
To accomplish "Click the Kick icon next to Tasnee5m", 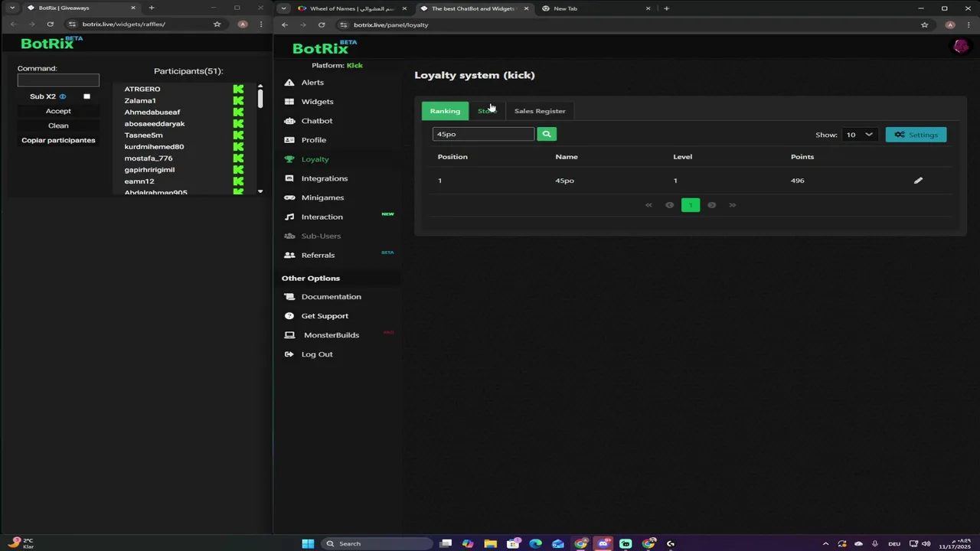I will [238, 135].
